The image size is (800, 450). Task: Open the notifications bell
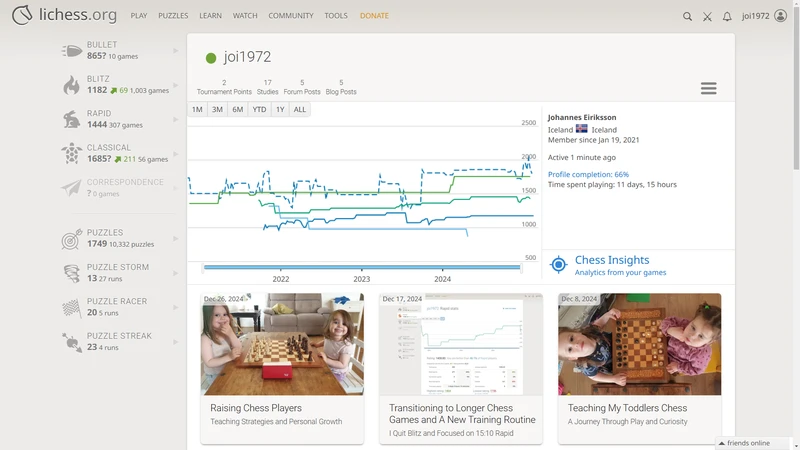point(727,16)
